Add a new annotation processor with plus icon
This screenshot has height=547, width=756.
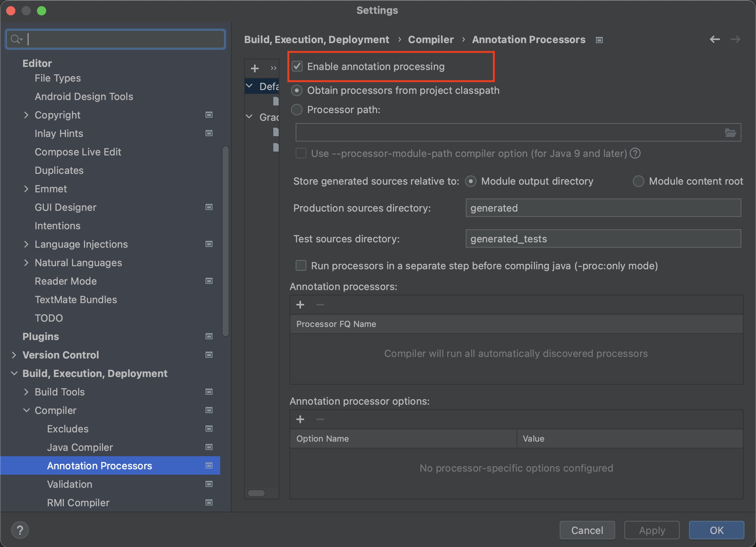(x=300, y=305)
